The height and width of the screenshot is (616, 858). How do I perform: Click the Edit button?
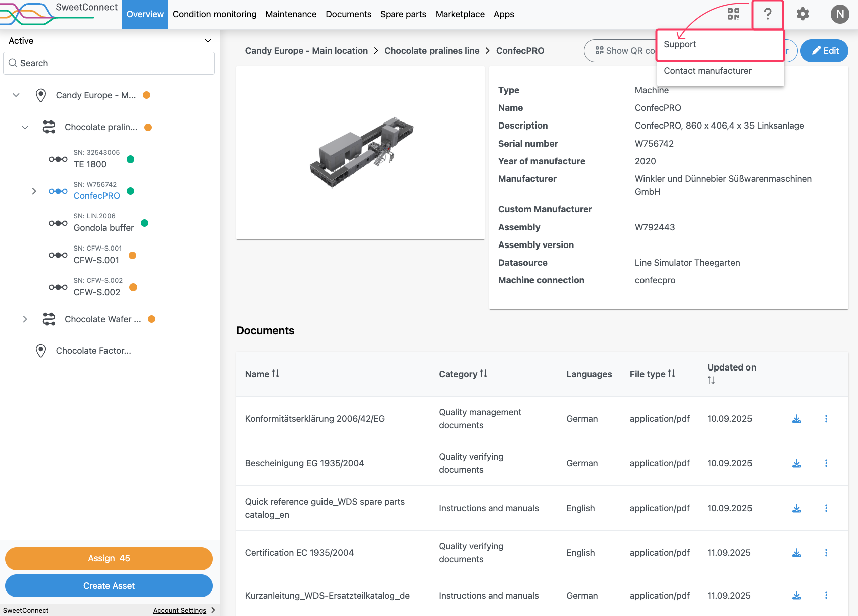point(824,51)
